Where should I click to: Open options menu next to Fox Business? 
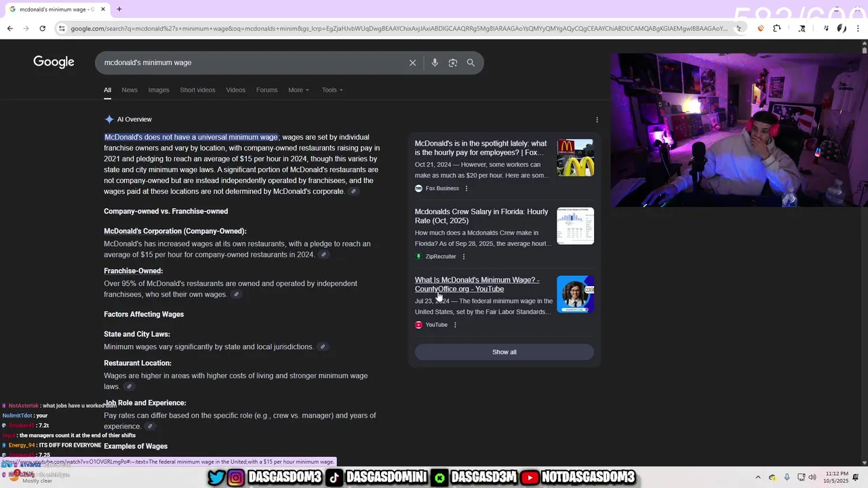click(x=466, y=188)
